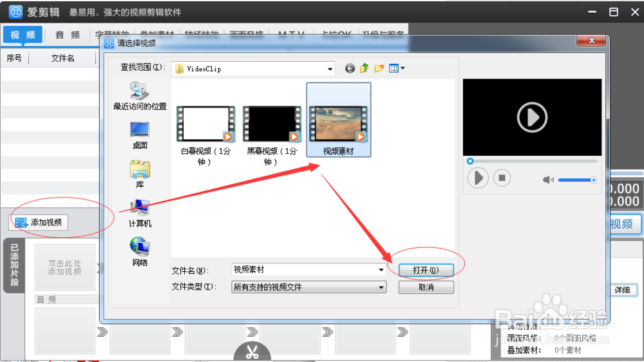
Task: Minimize the 爱剪辑 main window
Action: pyautogui.click(x=592, y=12)
